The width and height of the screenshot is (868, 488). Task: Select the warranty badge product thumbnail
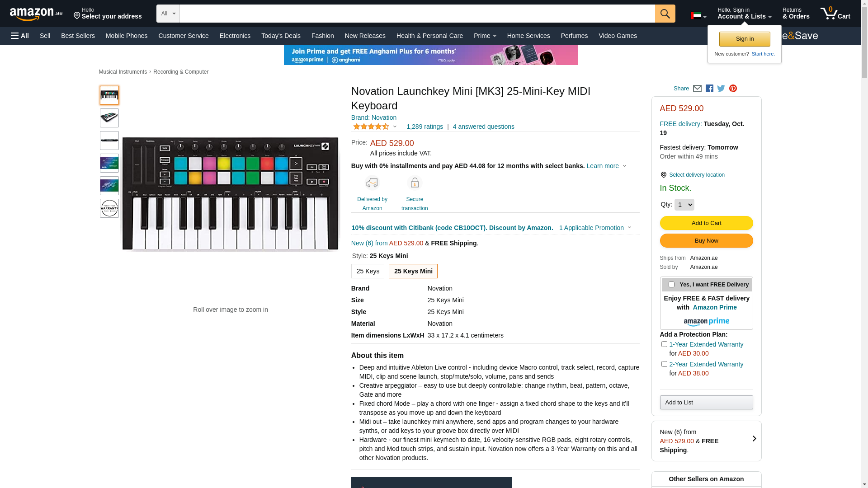[x=109, y=208]
